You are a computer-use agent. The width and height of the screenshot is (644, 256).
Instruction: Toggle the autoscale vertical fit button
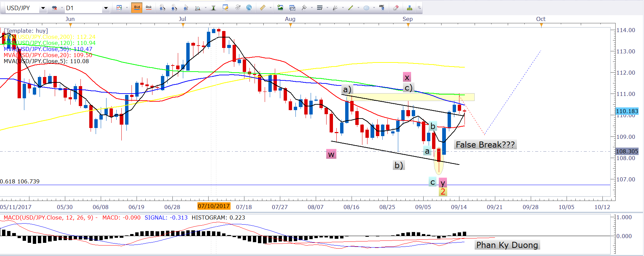(x=213, y=8)
